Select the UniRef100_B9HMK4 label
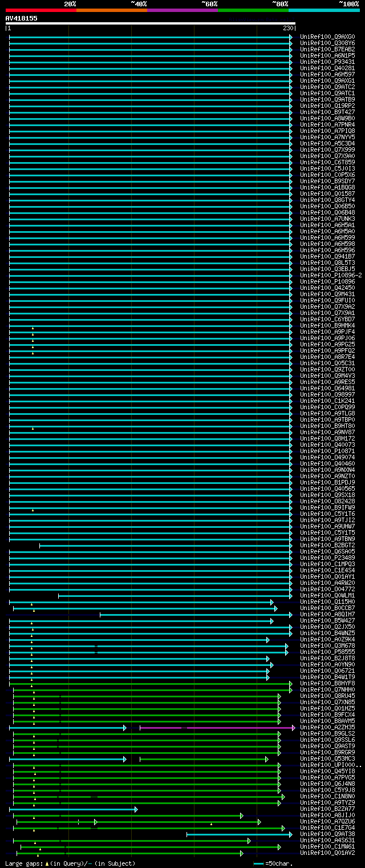Screen dimensions: 365x868 pos(327,326)
